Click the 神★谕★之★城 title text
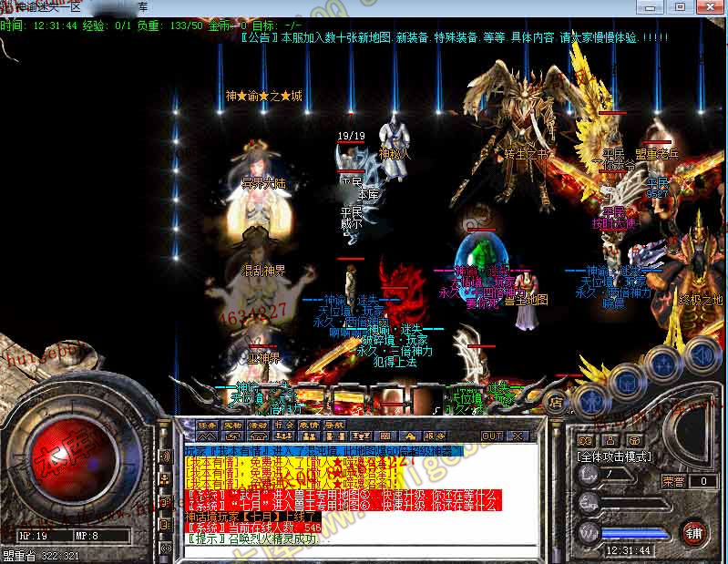The height and width of the screenshot is (564, 728). (263, 96)
